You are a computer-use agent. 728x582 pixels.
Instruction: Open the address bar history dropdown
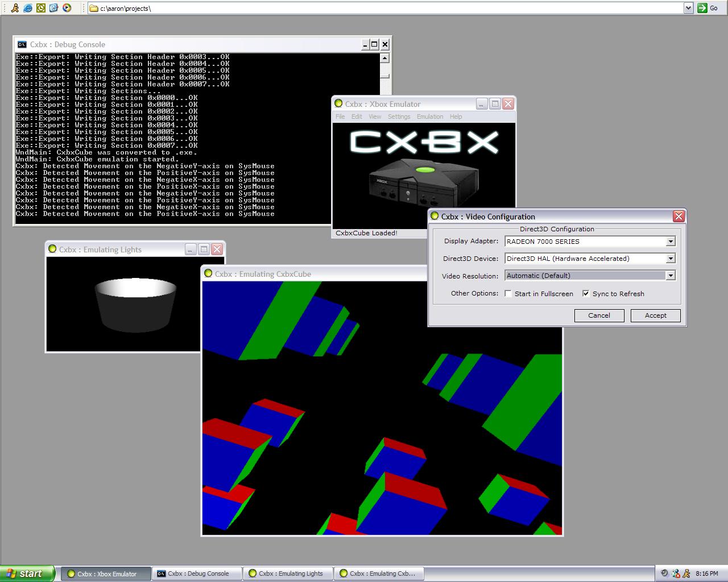[x=688, y=8]
